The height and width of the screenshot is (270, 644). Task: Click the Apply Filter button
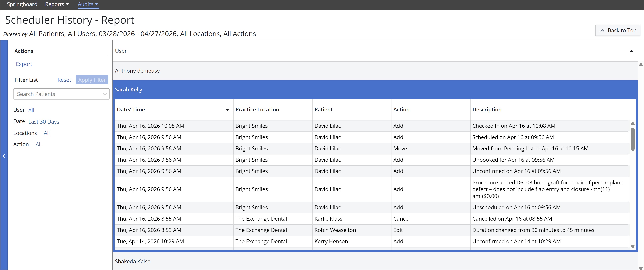click(x=92, y=80)
